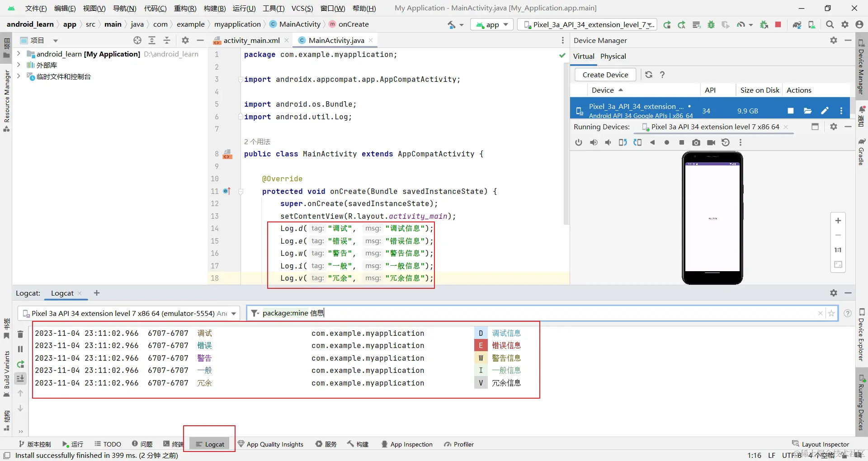Viewport: 868px width, 461px height.
Task: Rotate the emulator right
Action: 637,142
